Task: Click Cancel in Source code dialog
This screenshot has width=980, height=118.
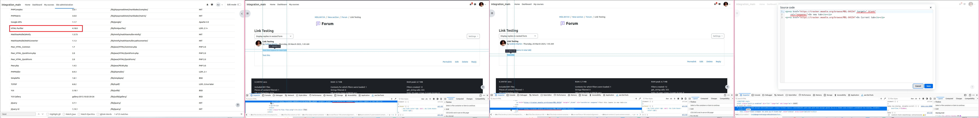Action: [x=918, y=86]
